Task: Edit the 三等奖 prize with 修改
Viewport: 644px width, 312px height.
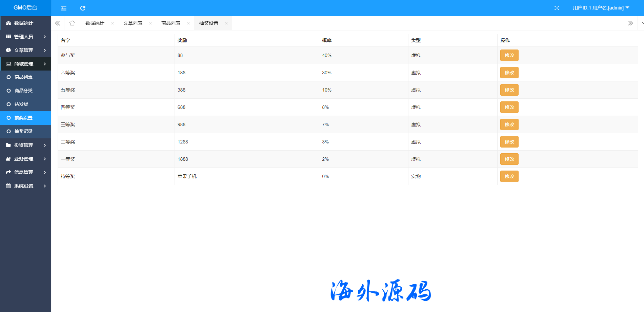Action: pos(509,124)
